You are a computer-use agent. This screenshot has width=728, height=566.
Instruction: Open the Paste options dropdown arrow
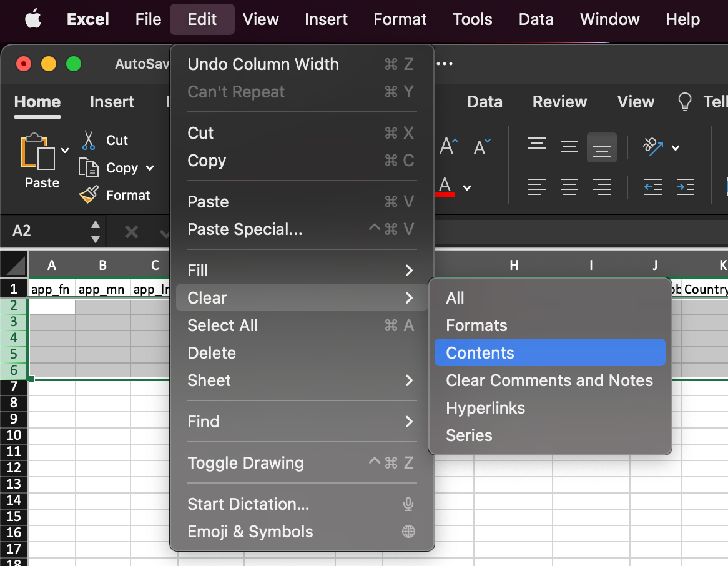point(65,150)
